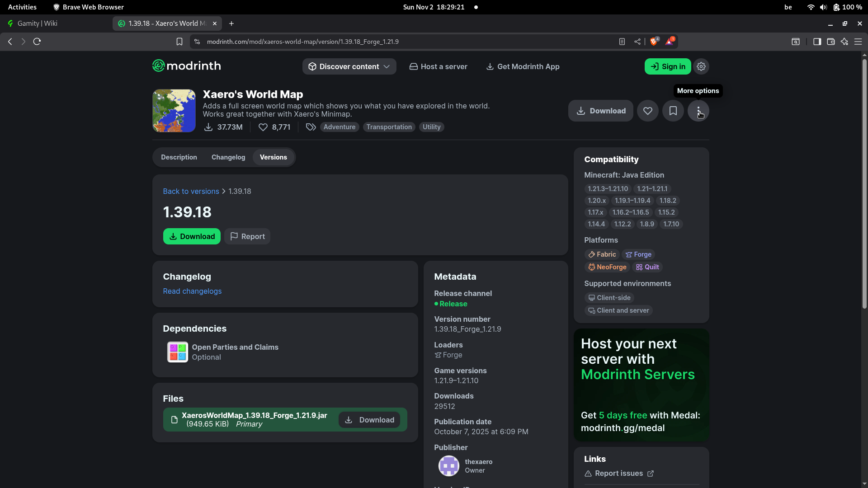Switch to the Description tab
This screenshot has width=868, height=488.
pos(179,157)
